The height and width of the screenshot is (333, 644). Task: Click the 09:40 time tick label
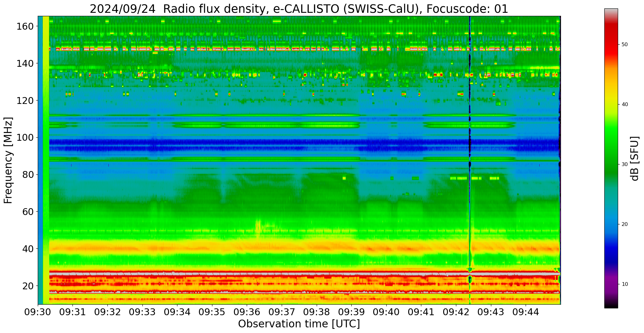click(386, 312)
